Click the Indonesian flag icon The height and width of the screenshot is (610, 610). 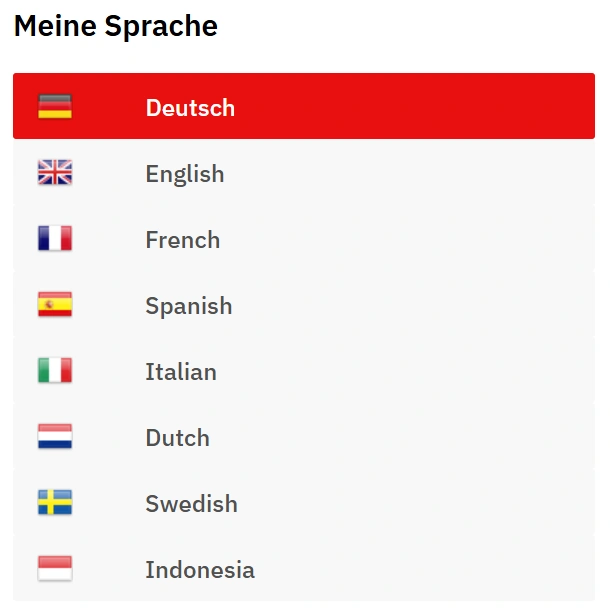pyautogui.click(x=55, y=569)
